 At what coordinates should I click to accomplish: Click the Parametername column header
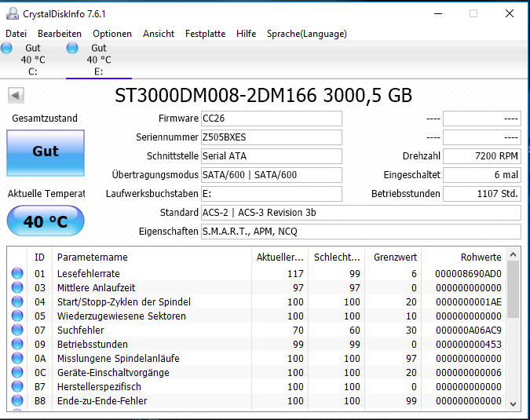[152, 257]
